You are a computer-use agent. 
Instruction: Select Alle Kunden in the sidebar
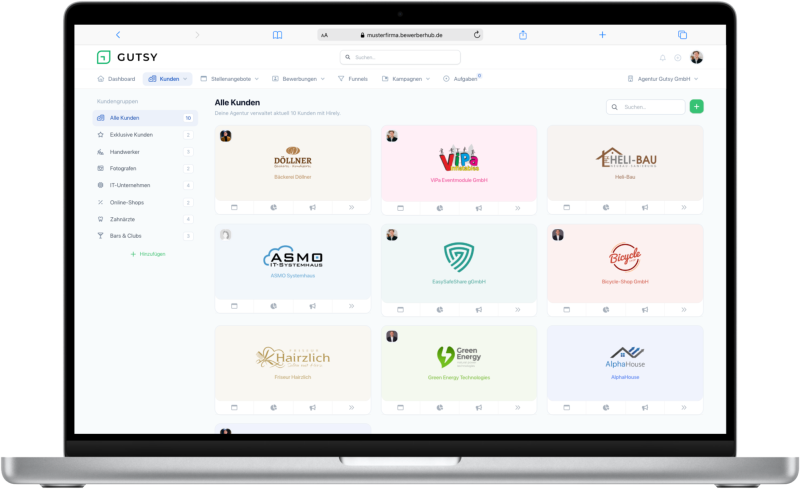tap(145, 118)
